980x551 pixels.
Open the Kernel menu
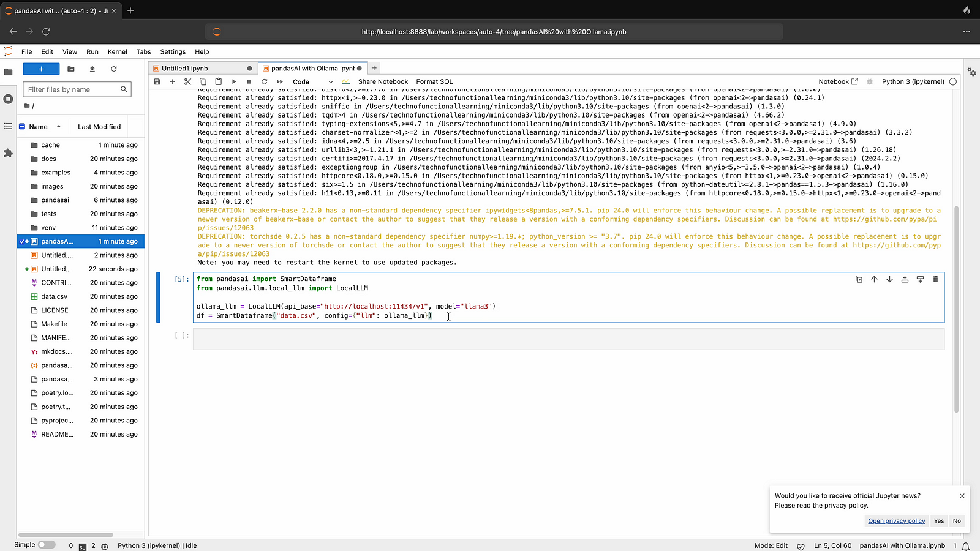tap(117, 52)
